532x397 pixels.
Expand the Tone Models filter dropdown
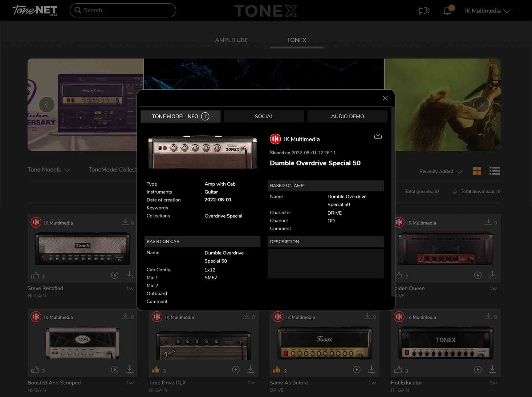[49, 170]
